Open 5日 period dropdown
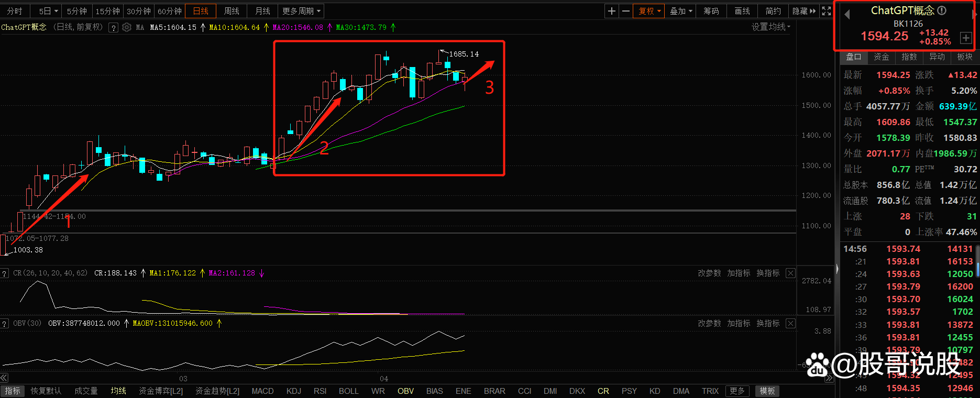The width and height of the screenshot is (980, 398). (48, 11)
